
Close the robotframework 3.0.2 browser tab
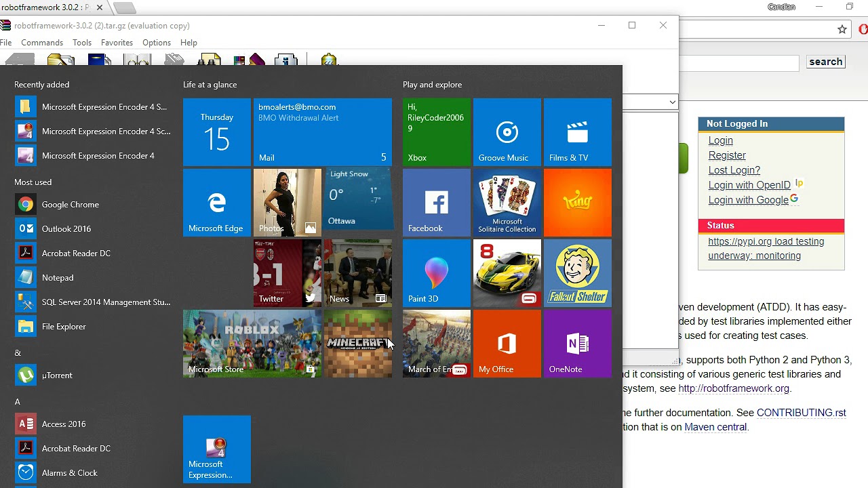click(x=100, y=7)
